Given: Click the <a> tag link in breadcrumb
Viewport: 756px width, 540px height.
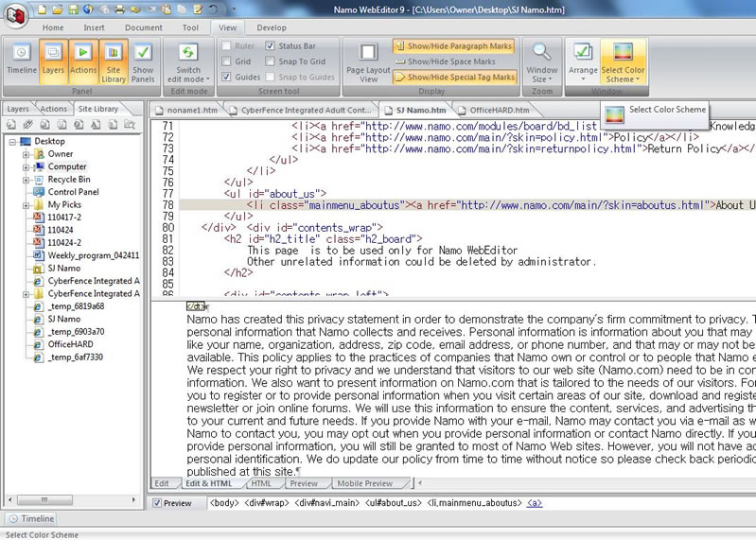Looking at the screenshot, I should click(x=535, y=503).
